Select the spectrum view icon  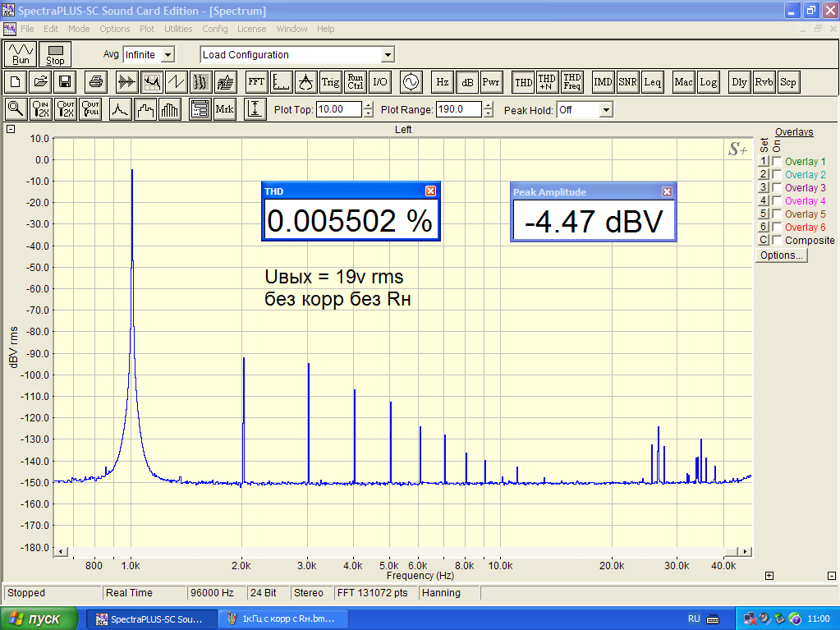coord(152,82)
